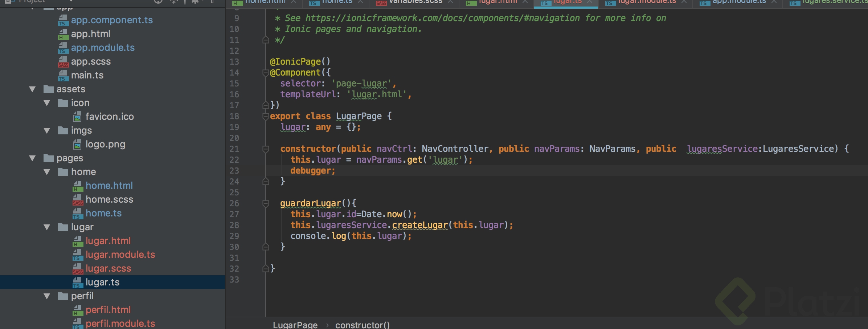Click the LugarPage breadcrumb below the editor

pyautogui.click(x=295, y=325)
